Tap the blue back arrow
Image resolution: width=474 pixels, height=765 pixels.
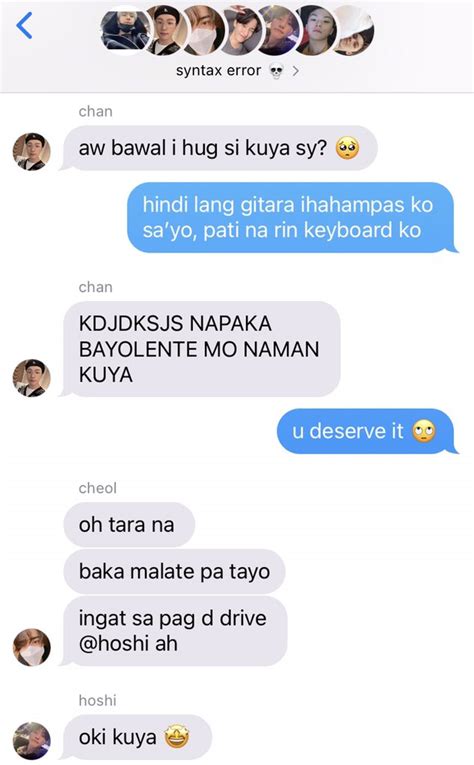click(24, 25)
